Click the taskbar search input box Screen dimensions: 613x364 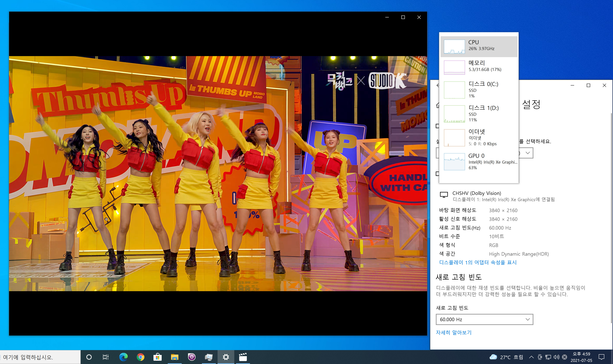click(39, 357)
